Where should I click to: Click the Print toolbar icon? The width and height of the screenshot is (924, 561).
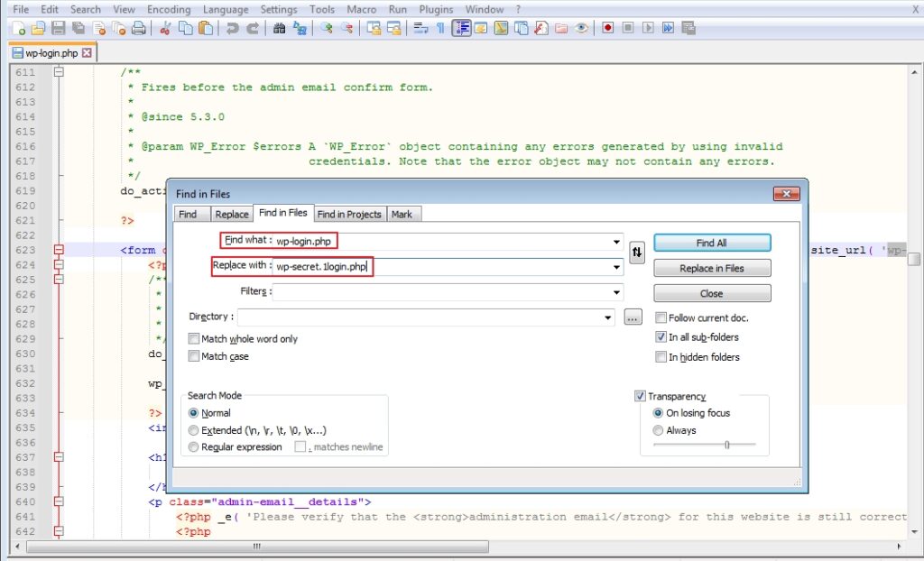point(138,28)
